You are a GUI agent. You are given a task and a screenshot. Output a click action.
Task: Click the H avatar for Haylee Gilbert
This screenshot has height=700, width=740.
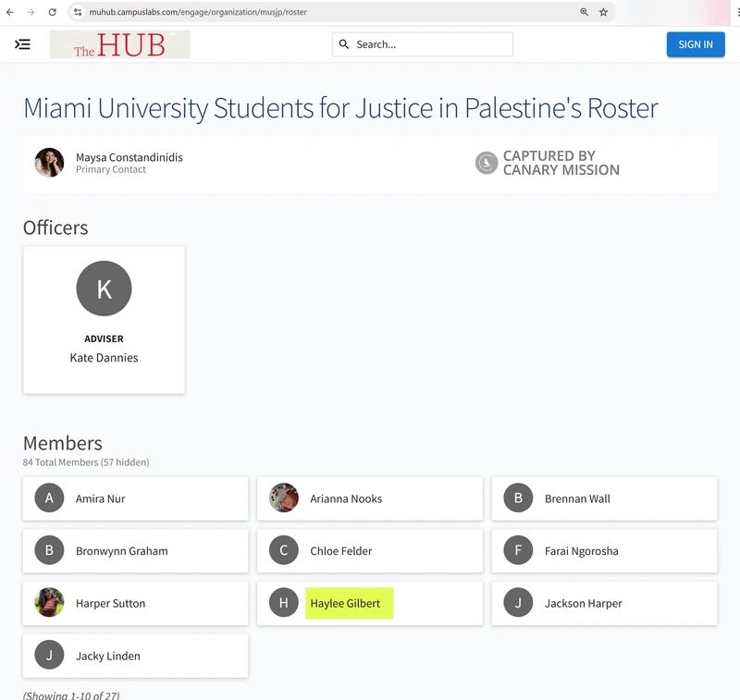click(x=284, y=602)
